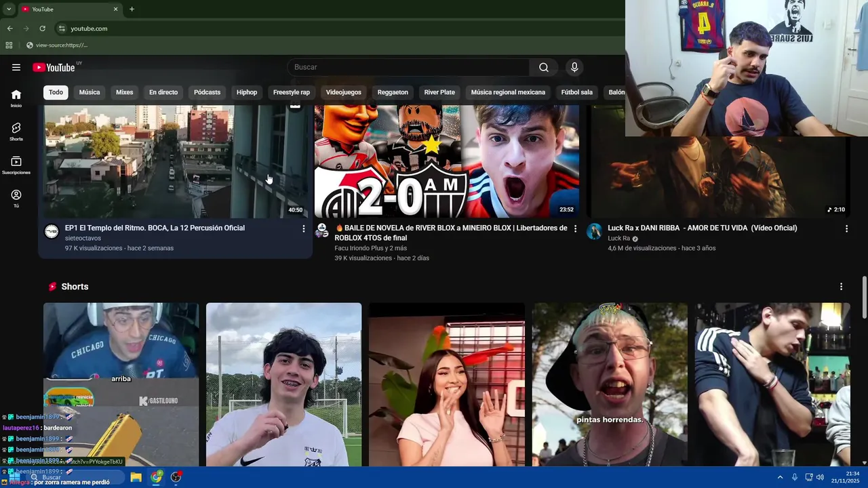Select the Mixes filter chip
868x488 pixels.
pos(125,92)
